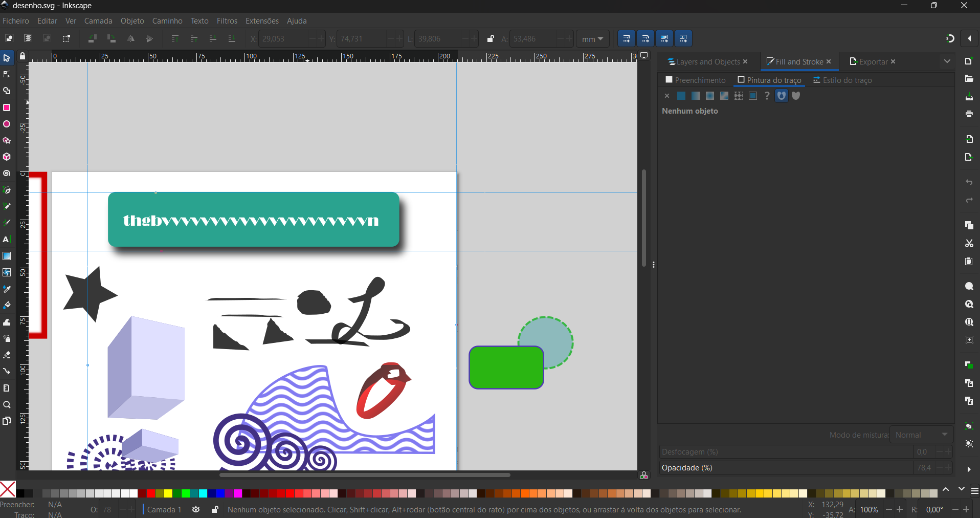Click Select all objects icon

[x=9, y=38]
